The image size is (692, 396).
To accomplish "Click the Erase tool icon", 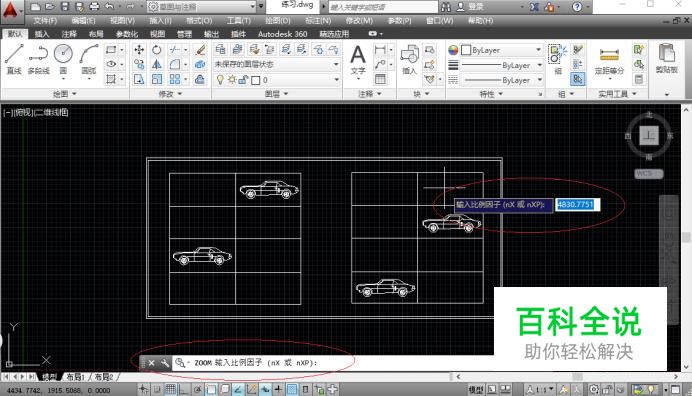I will (200, 50).
